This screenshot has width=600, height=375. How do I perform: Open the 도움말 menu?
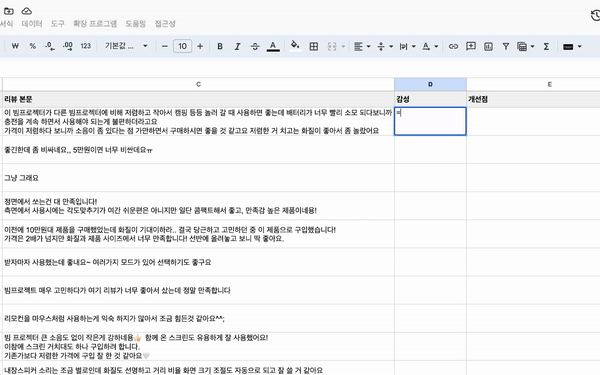(x=136, y=24)
